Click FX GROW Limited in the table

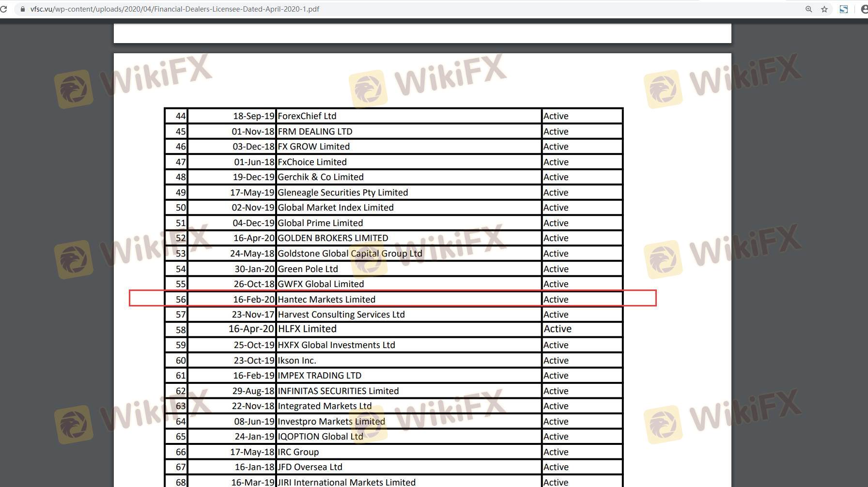pos(313,147)
